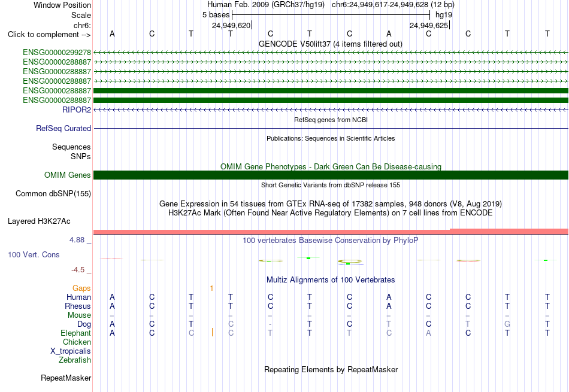Open the OMIM Gene Phenotypes track title
Screen dimensions: 569x392
[331, 166]
